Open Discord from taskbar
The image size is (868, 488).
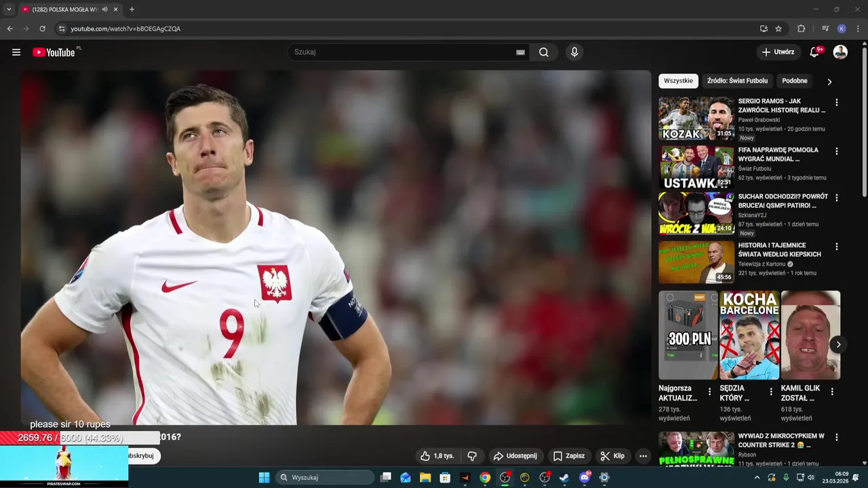point(585,477)
